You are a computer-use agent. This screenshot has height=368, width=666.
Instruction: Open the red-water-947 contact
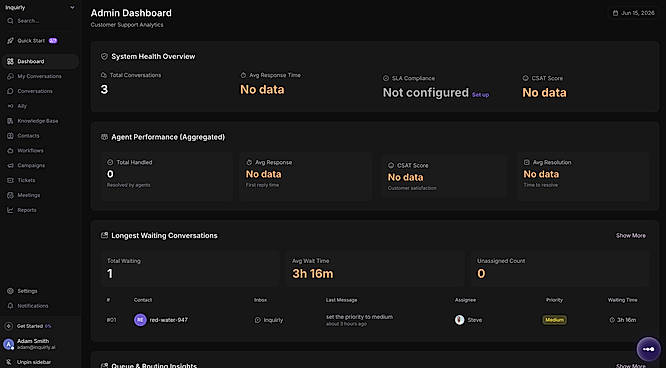point(169,320)
